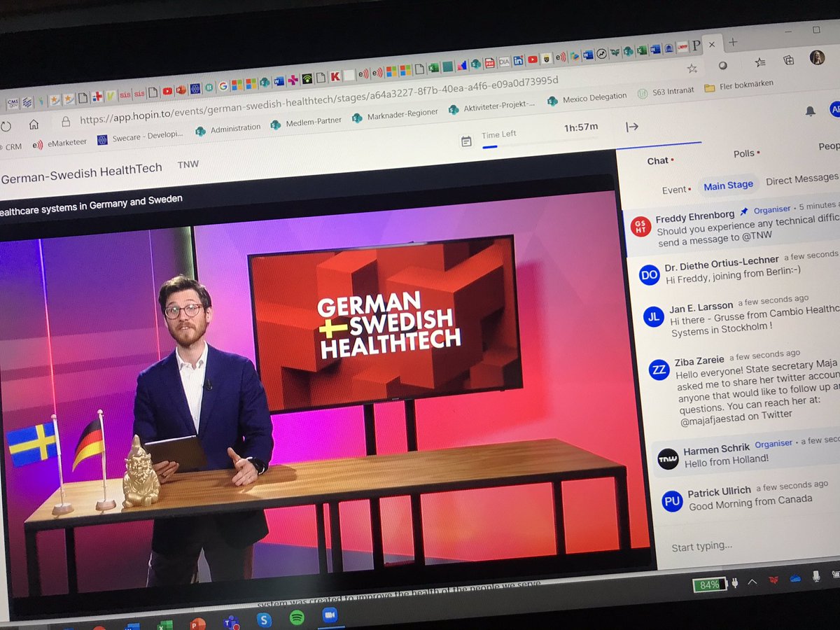This screenshot has width=840, height=630.
Task: Switch to the Chat tab
Action: (660, 160)
